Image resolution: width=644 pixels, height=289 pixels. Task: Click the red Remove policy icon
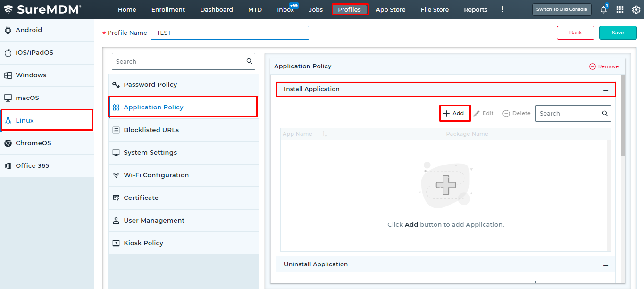(593, 66)
